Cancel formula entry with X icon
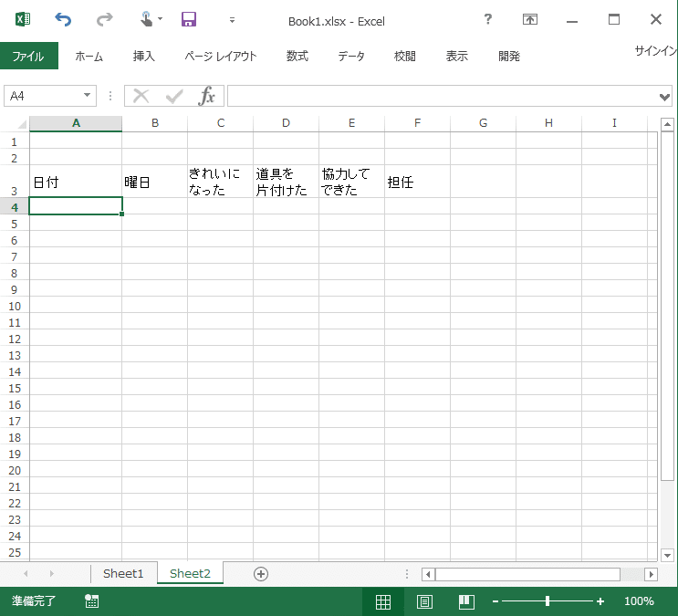678x616 pixels. pyautogui.click(x=141, y=96)
